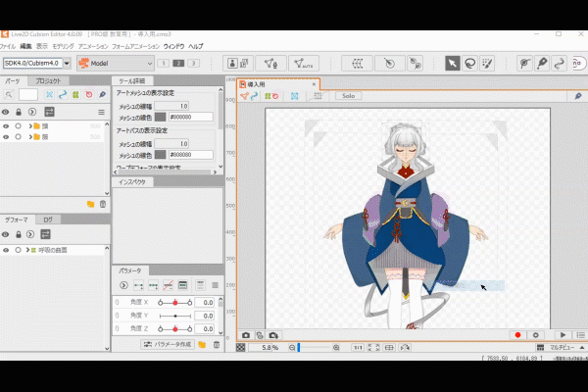The image size is (588, 392).
Task: Click the warp deformer creation tool
Action: (x=357, y=64)
